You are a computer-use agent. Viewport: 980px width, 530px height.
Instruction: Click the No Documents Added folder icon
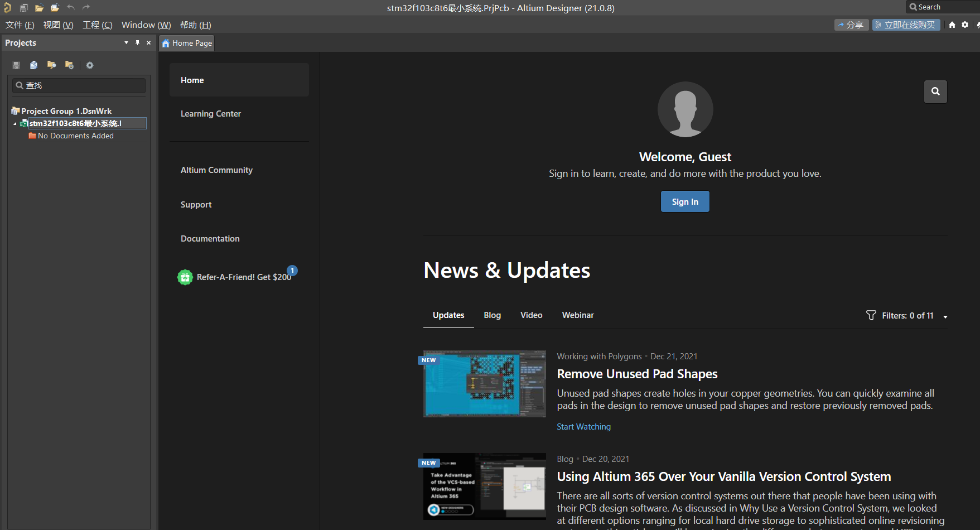pyautogui.click(x=32, y=136)
